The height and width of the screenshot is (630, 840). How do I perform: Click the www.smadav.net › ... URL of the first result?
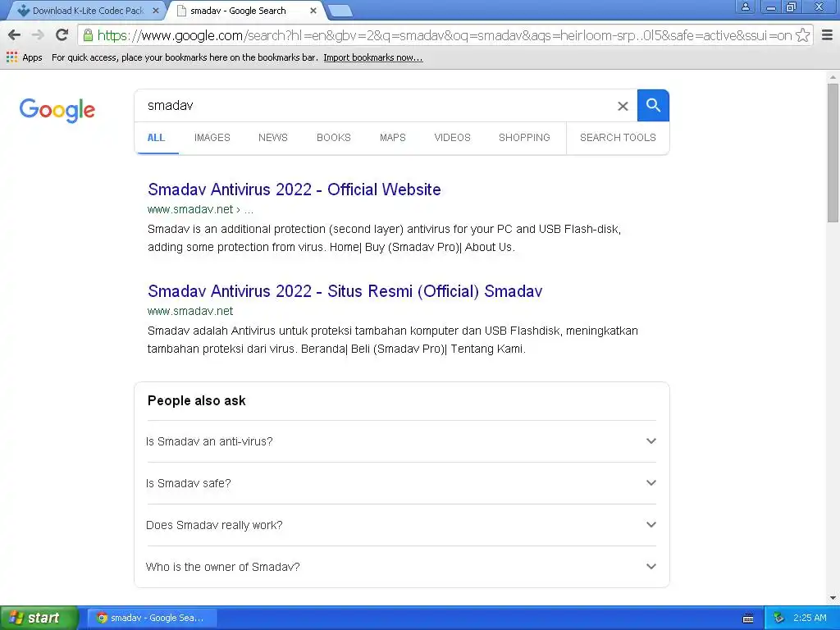(x=200, y=209)
